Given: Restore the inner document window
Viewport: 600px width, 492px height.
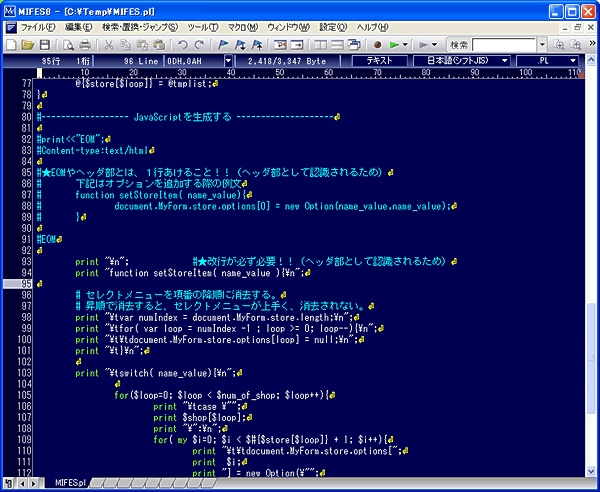Looking at the screenshot, I should click(578, 28).
